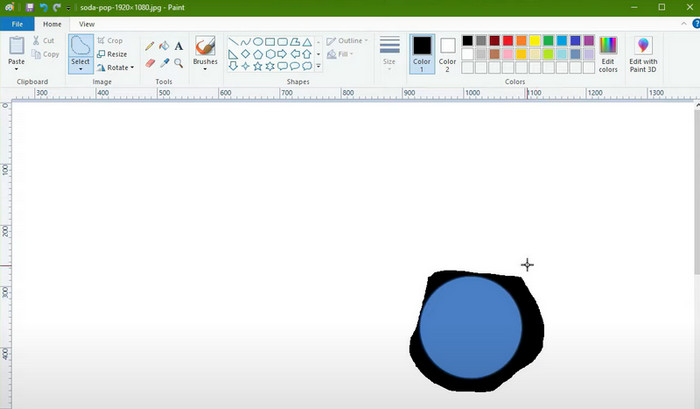
Task: Choose the Six-point star shape
Action: coord(270,66)
